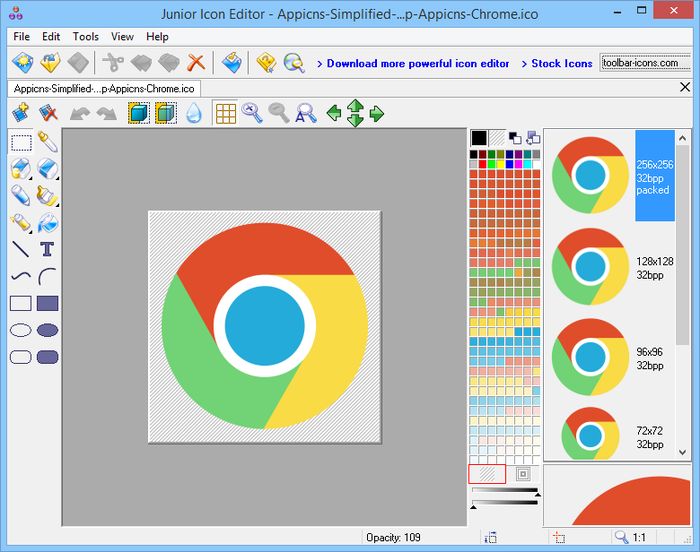The image size is (700, 552).
Task: Open the Tools menu
Action: (86, 37)
